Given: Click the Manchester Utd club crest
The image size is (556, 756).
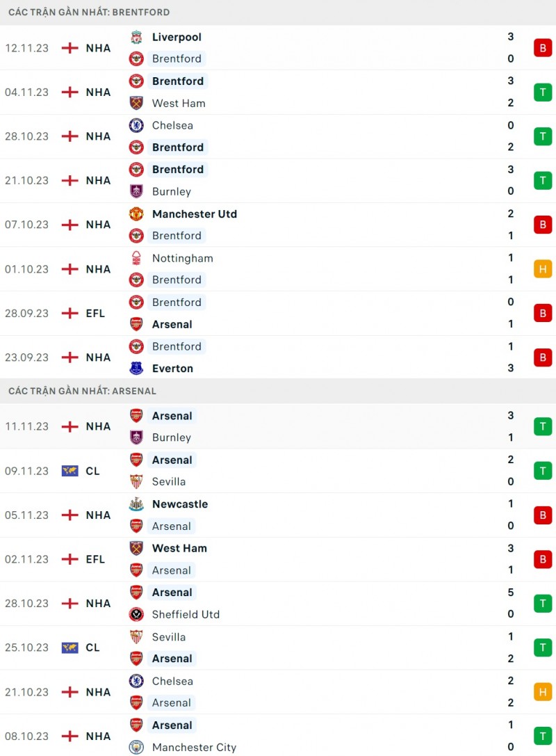Looking at the screenshot, I should coord(136,214).
